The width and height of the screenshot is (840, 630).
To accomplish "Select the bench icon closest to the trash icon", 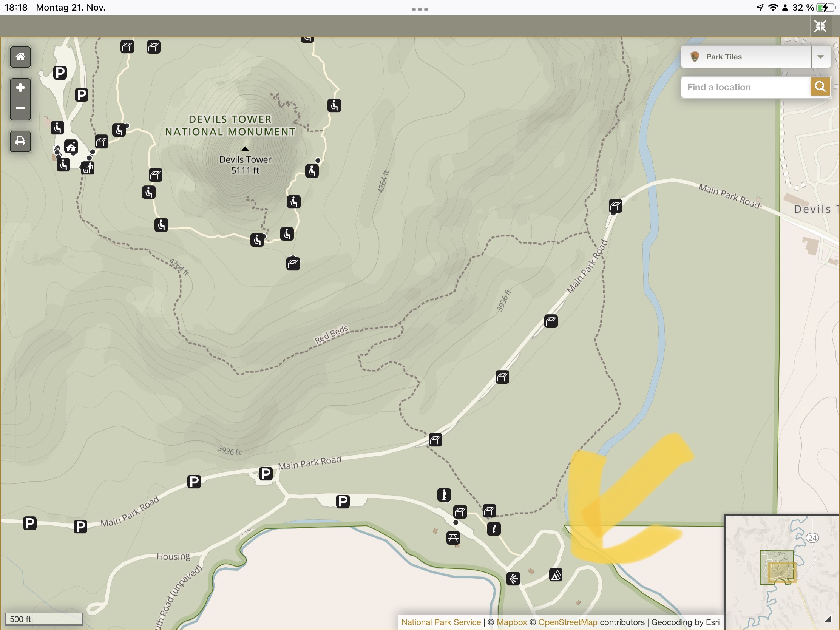I will pyautogui.click(x=63, y=165).
